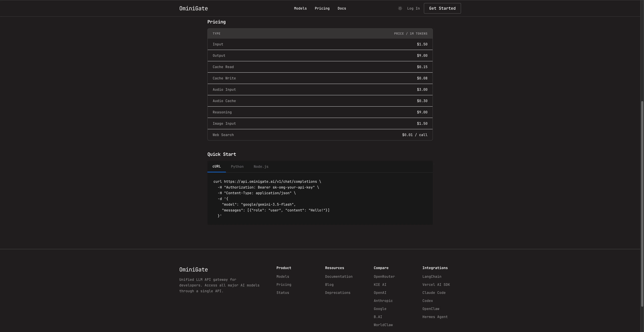
Task: Switch to the Node.js quick start tab
Action: click(x=261, y=167)
